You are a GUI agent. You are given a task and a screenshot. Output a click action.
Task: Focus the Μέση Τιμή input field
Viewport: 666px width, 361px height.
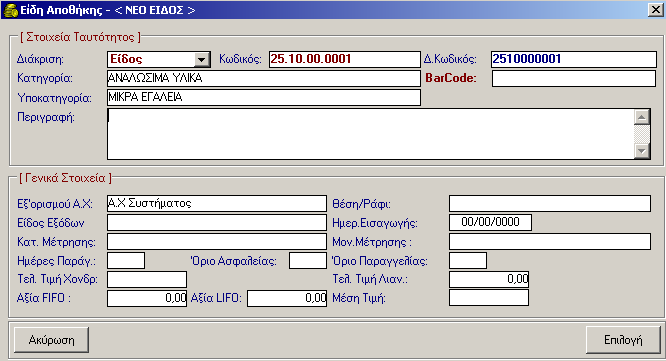point(489,298)
